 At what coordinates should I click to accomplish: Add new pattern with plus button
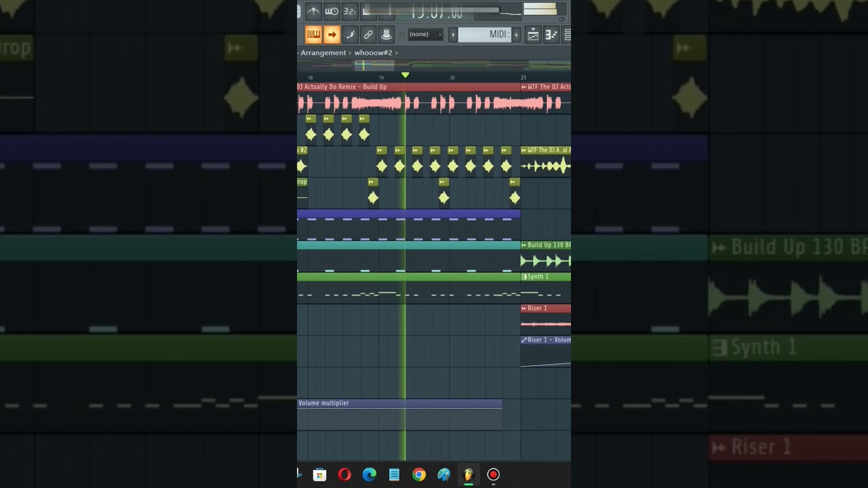[516, 35]
